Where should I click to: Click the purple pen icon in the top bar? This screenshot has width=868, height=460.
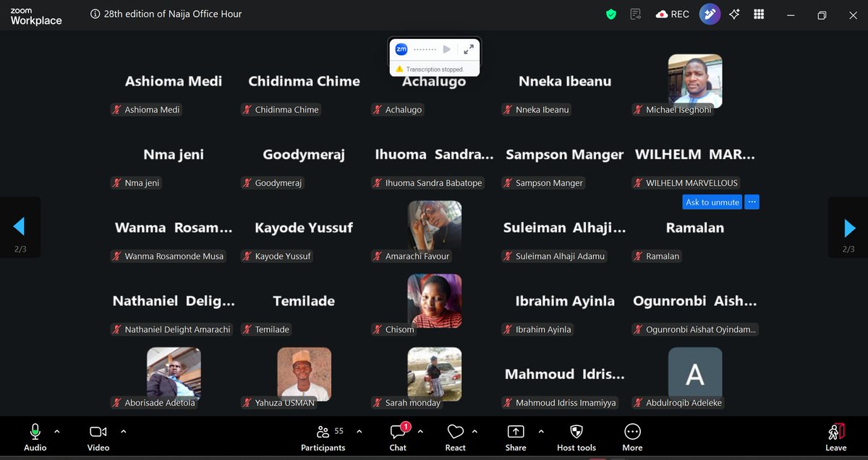[x=710, y=14]
